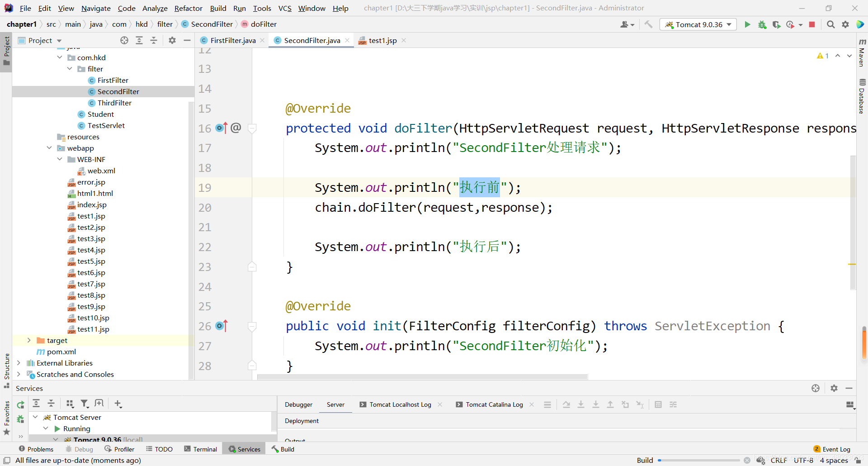Open Services panel settings gear

point(834,388)
